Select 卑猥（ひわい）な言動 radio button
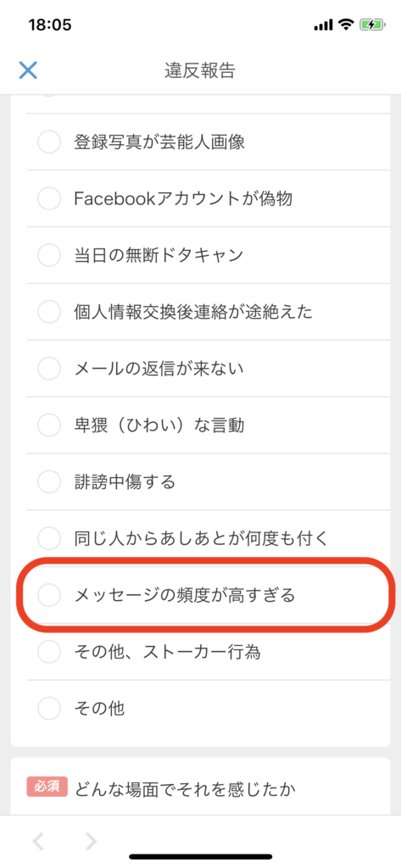The width and height of the screenshot is (401, 868). coord(49,426)
